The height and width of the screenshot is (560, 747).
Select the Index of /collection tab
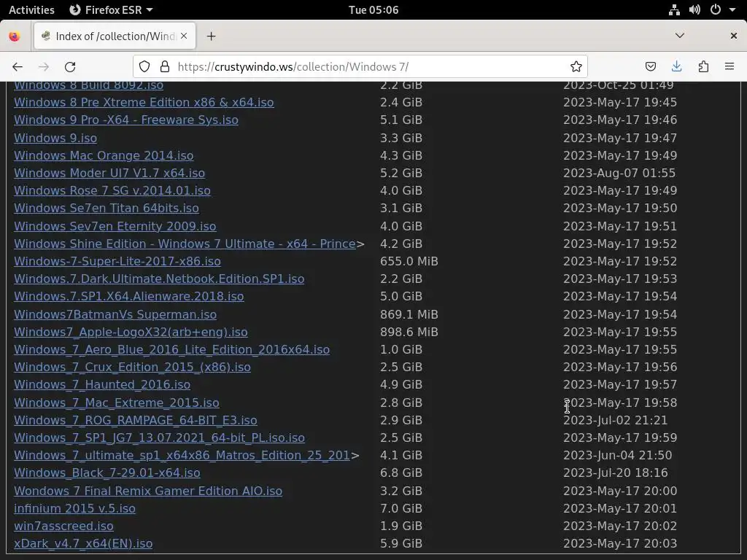pos(115,36)
